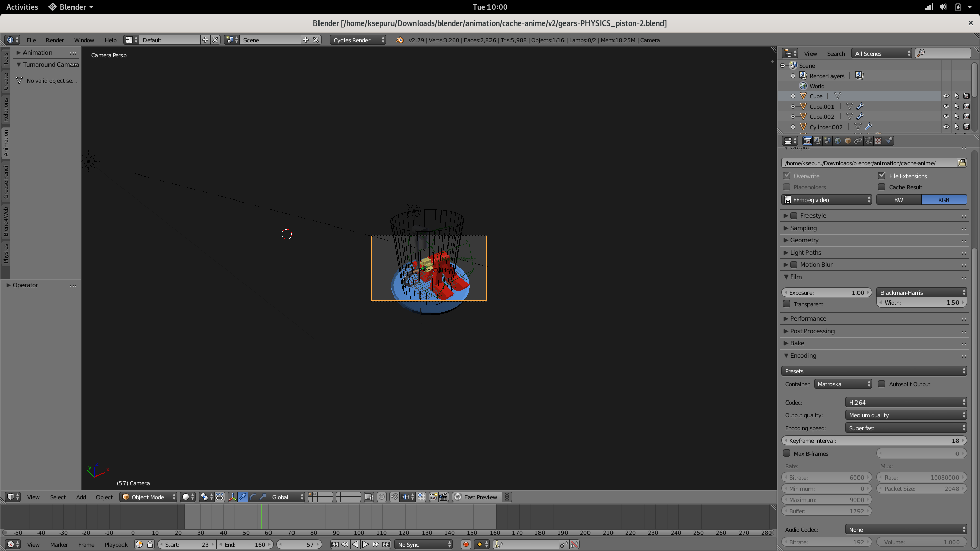This screenshot has width=980, height=551.
Task: Select the Render context icon in Properties
Action: click(x=807, y=141)
